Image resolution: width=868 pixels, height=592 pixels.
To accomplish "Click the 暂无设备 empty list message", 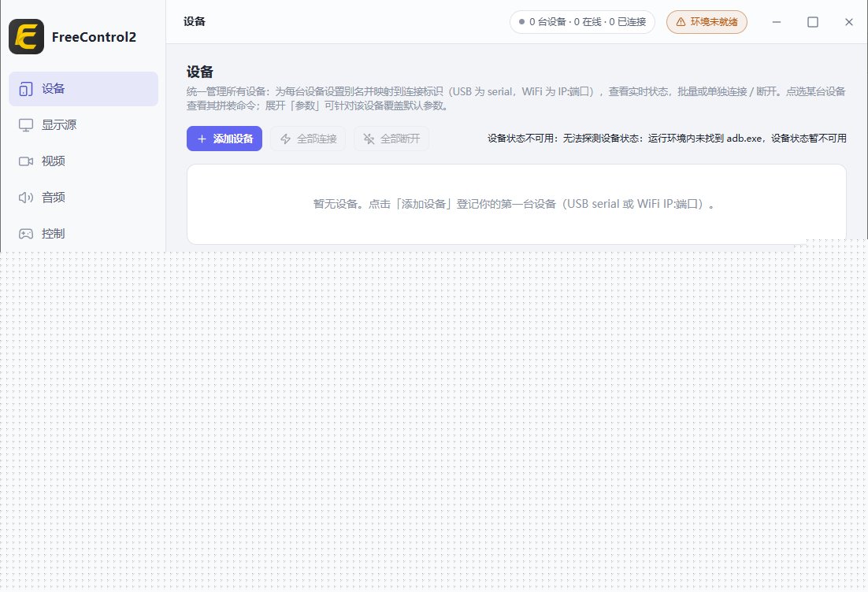I will point(514,204).
